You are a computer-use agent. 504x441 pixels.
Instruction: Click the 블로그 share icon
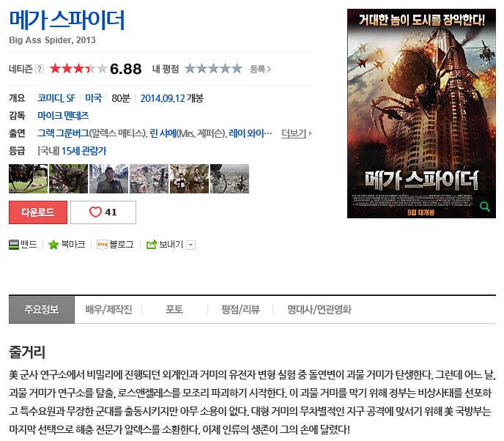[x=103, y=245]
